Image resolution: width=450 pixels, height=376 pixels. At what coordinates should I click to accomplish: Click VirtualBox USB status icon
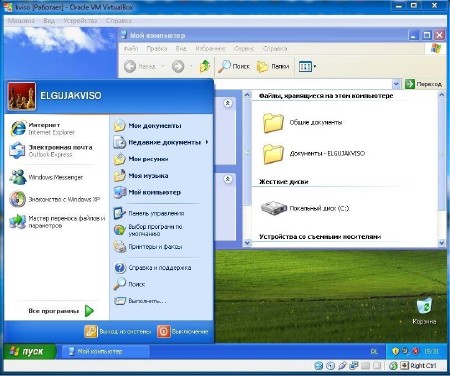[x=342, y=366]
